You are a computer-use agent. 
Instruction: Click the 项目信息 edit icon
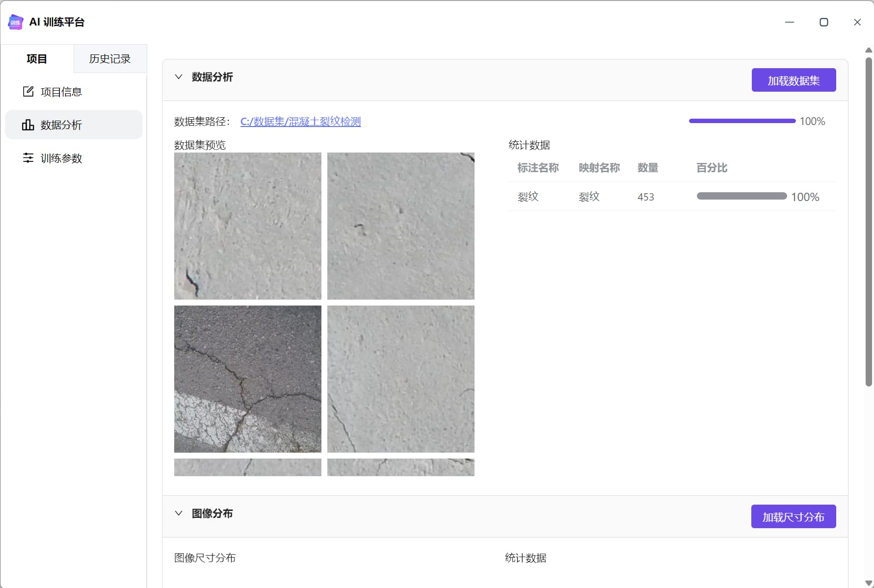tap(28, 91)
